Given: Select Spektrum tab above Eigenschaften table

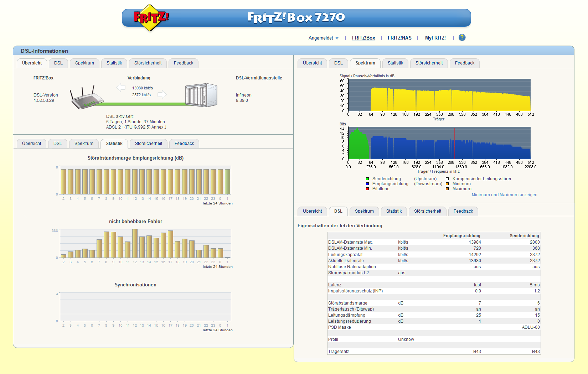Looking at the screenshot, I should [364, 211].
